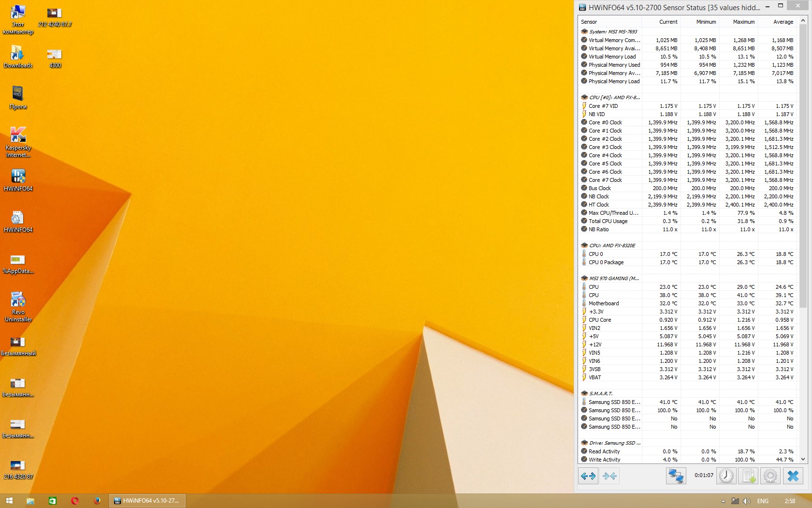Select the 'HT Clock' sensor row

click(687, 205)
